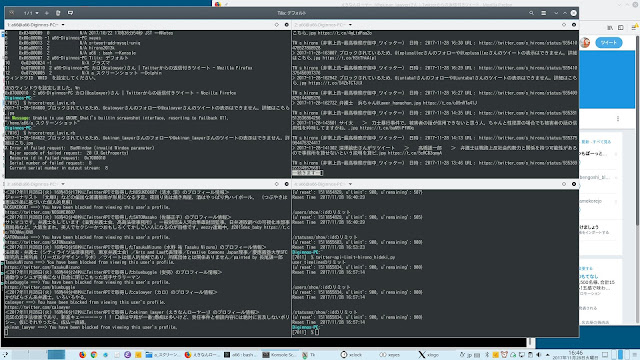Image resolution: width=640 pixels, height=360 pixels.
Task: Click the add terminal right icon in Tilix header
Action: tap(58, 13)
